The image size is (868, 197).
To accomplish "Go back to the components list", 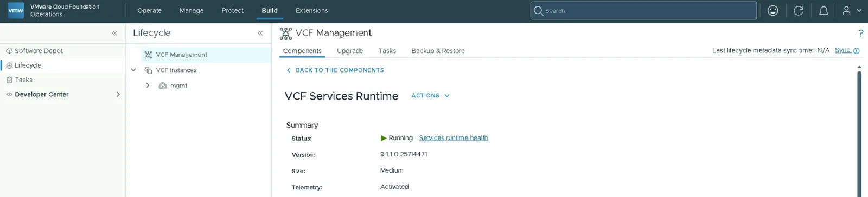I will pos(335,70).
